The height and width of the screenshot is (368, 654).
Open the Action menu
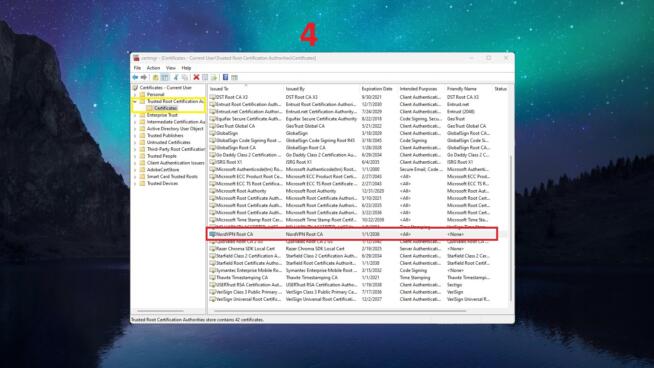pyautogui.click(x=153, y=68)
